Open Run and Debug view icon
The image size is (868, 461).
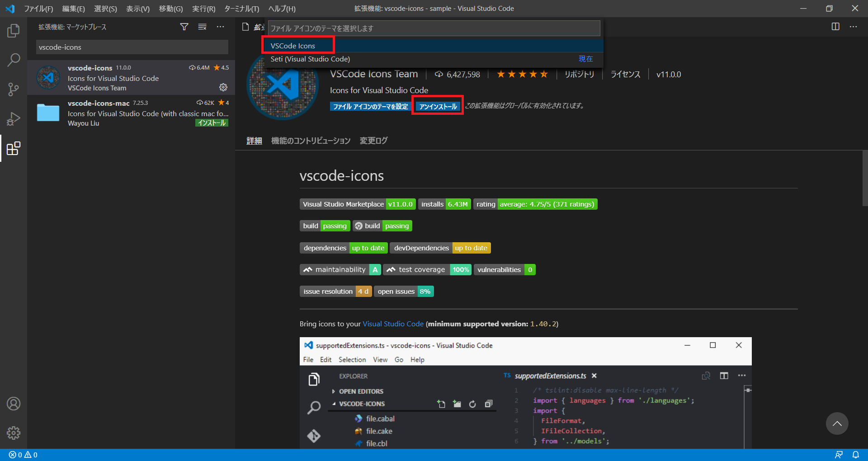(x=14, y=119)
